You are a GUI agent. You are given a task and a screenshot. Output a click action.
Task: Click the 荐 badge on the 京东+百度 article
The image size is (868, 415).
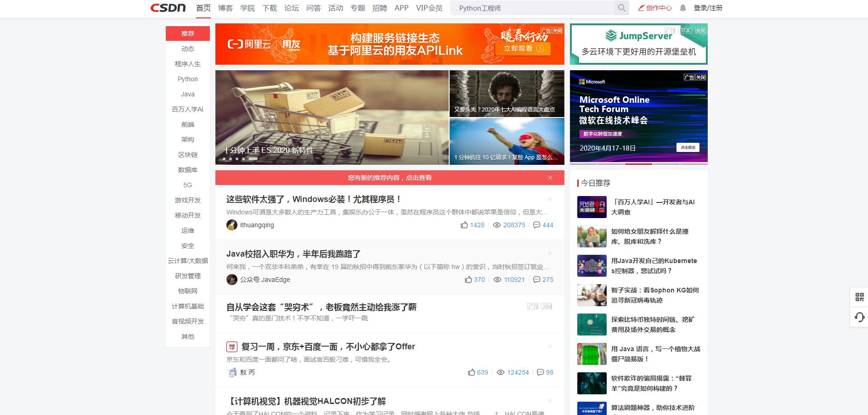tap(231, 347)
